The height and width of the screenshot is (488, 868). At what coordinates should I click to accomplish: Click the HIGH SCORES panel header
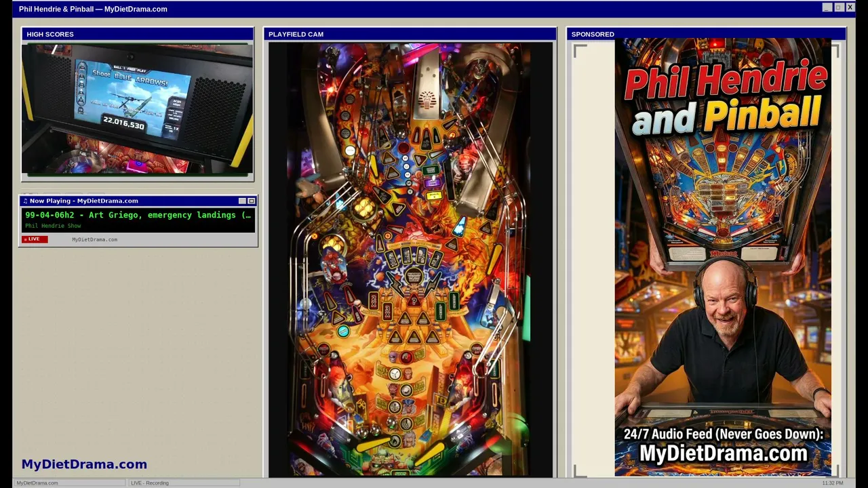point(138,34)
